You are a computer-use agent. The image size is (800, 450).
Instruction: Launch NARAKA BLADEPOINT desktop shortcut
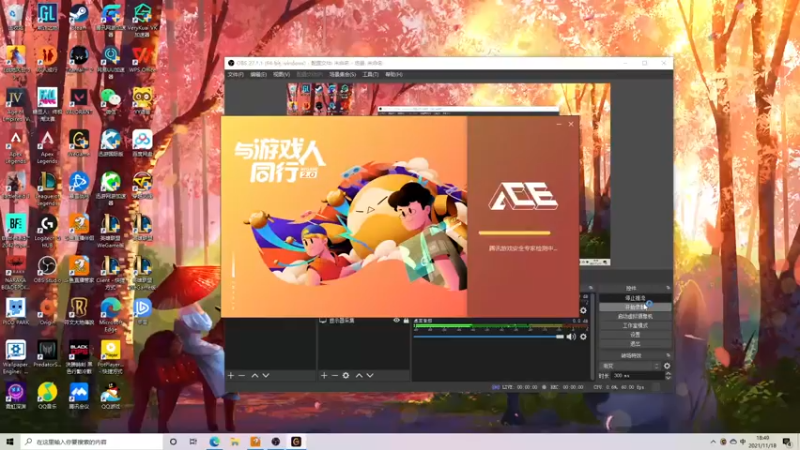click(15, 272)
